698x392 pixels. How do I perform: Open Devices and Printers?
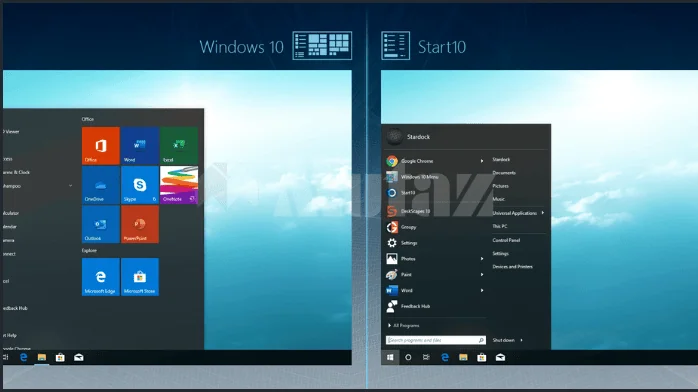click(x=512, y=267)
